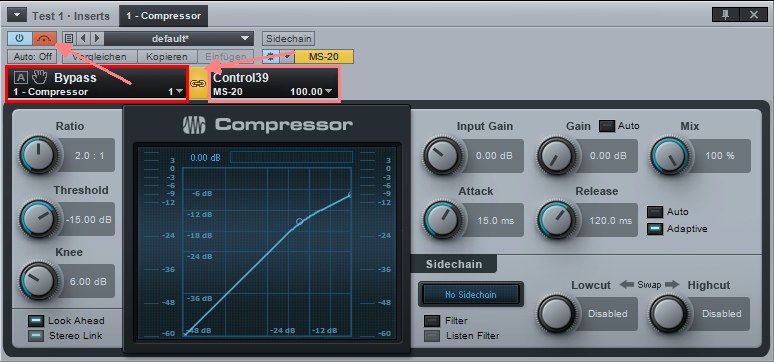Click the Attack knob
This screenshot has width=774, height=362.
(442, 220)
